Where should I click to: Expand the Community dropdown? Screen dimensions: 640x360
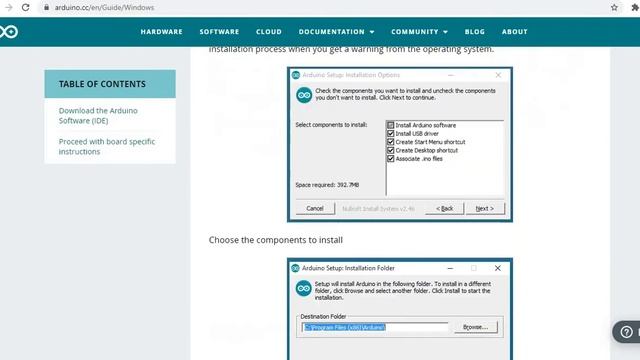coord(419,31)
